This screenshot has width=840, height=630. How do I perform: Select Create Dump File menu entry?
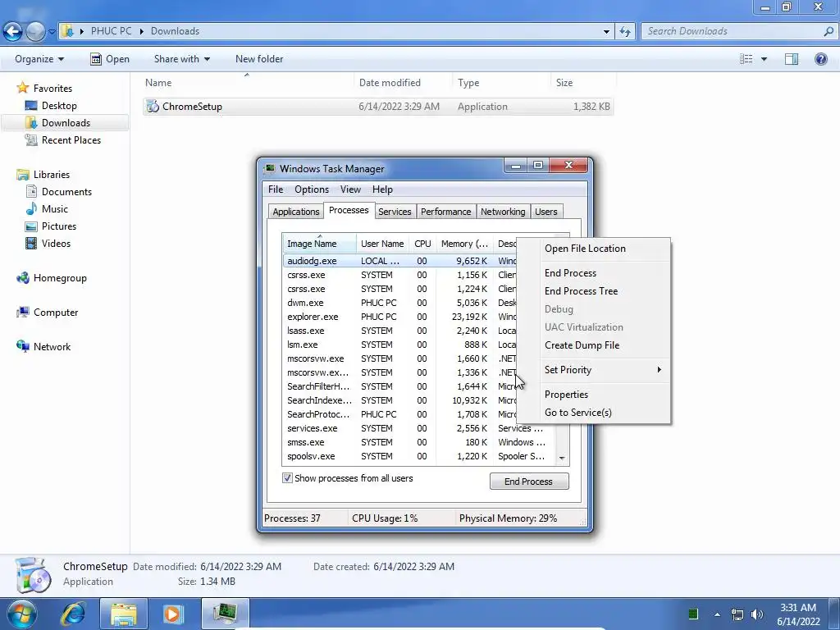point(582,345)
